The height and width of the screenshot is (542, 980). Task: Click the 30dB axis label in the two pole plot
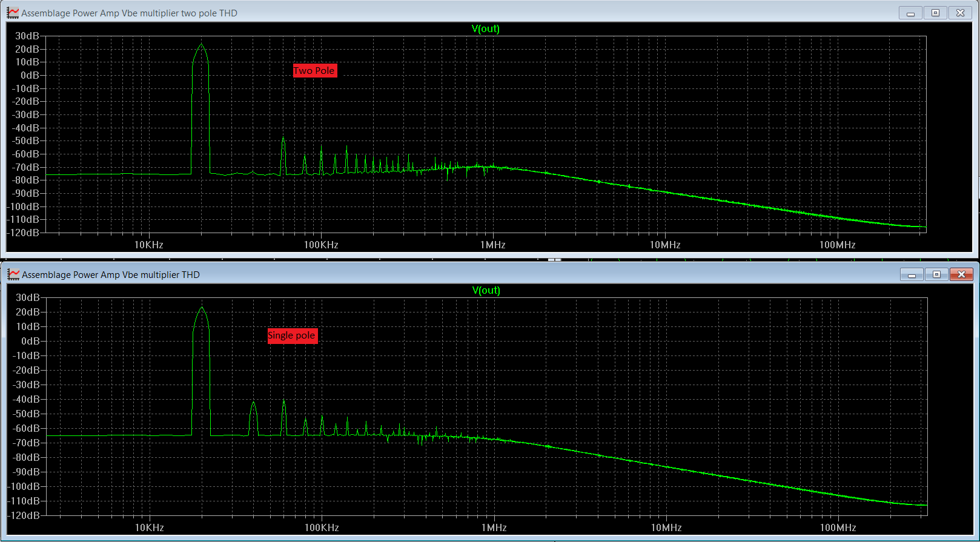(27, 36)
